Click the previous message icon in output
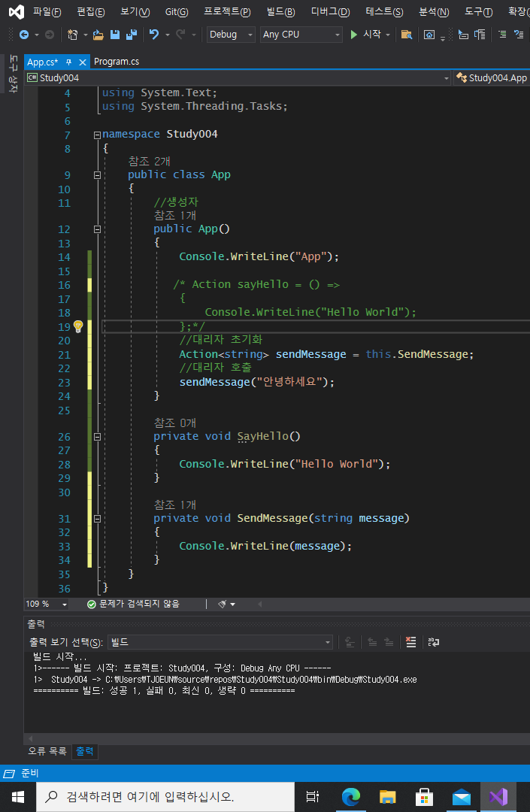 tap(372, 642)
